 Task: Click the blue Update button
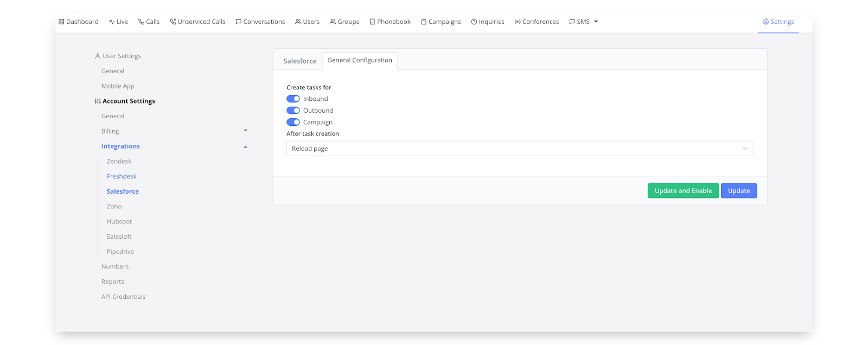738,191
